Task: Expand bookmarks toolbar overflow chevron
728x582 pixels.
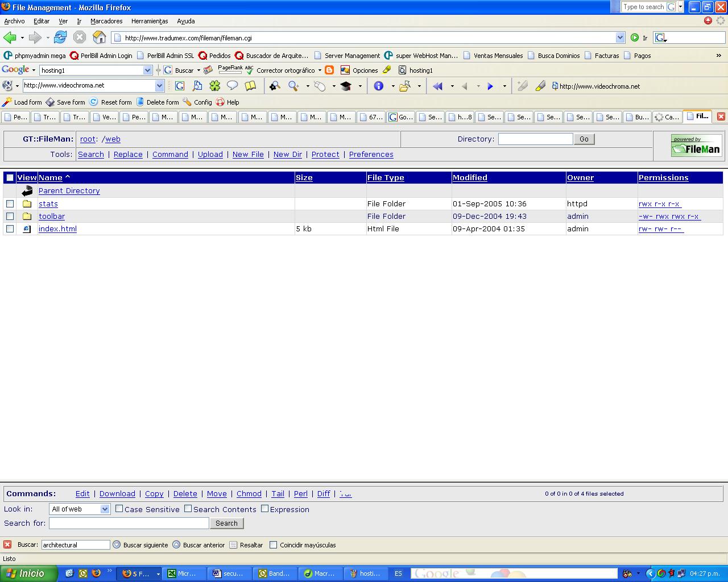Action: [x=719, y=56]
